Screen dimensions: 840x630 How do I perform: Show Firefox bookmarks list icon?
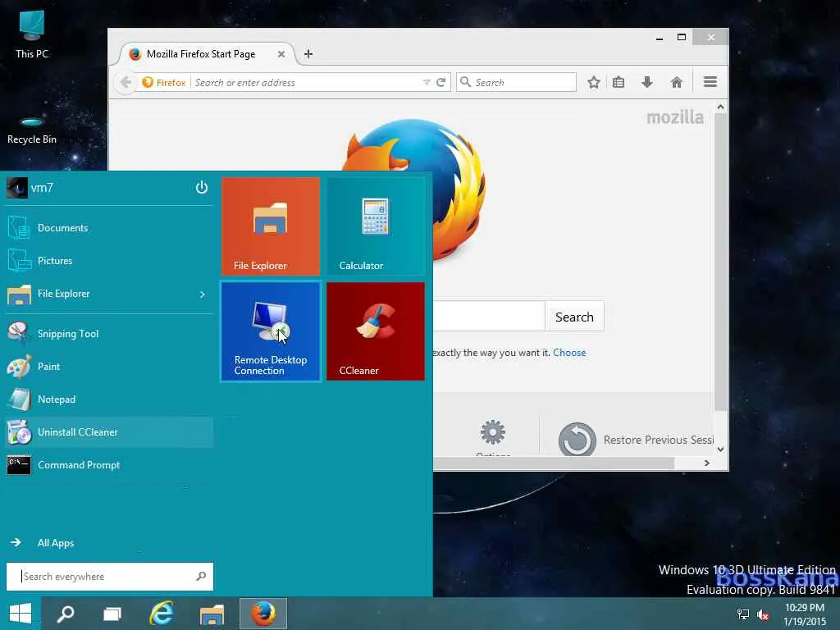[619, 83]
